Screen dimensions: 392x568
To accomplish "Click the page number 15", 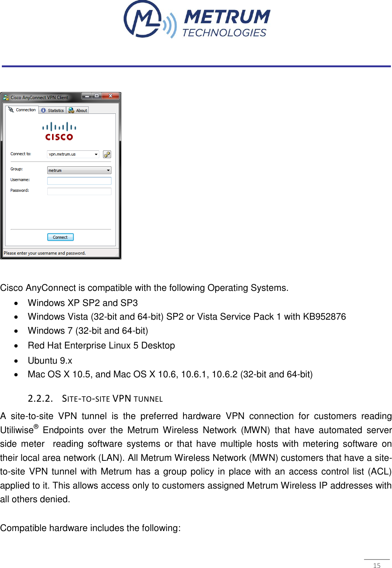I will (377, 565).
